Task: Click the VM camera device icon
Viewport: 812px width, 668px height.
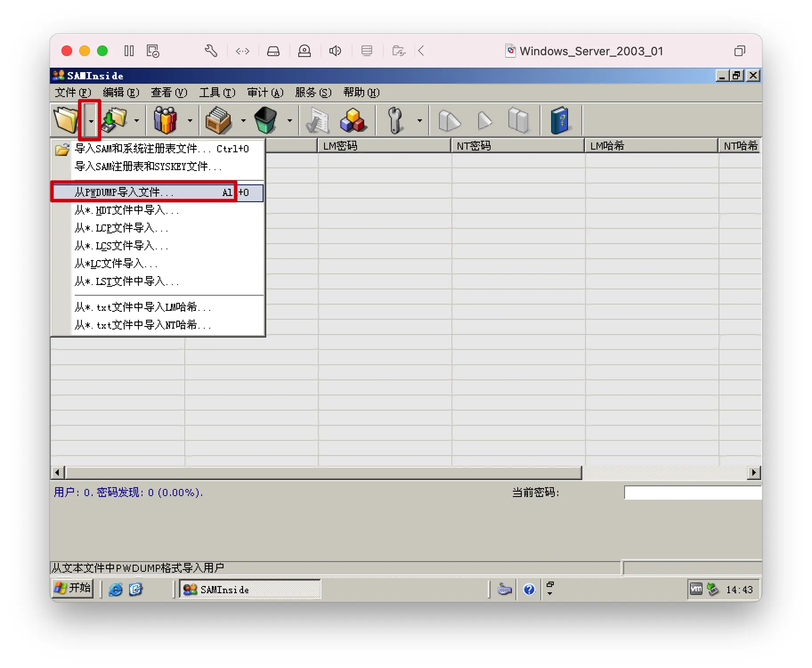Action: pyautogui.click(x=304, y=51)
